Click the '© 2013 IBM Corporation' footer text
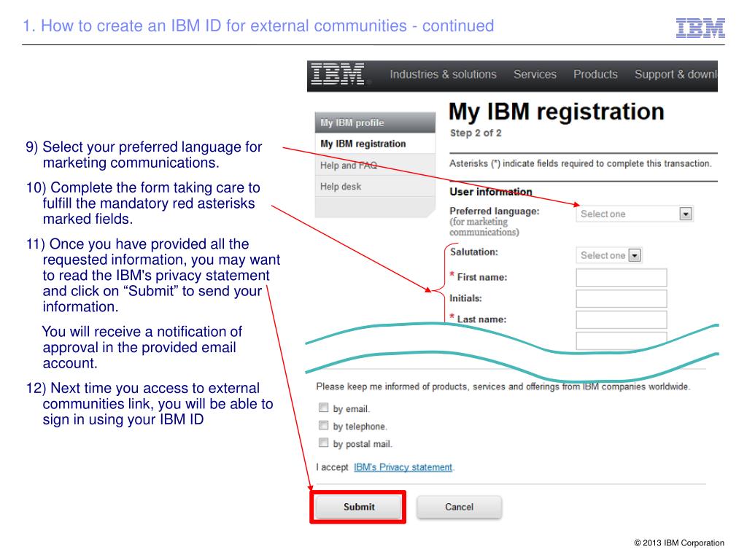 coord(679,542)
